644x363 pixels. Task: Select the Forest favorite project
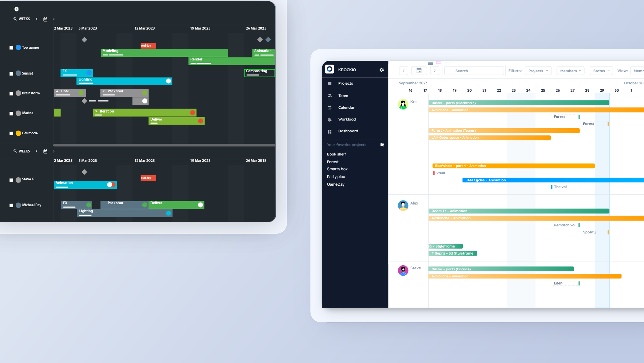(333, 162)
